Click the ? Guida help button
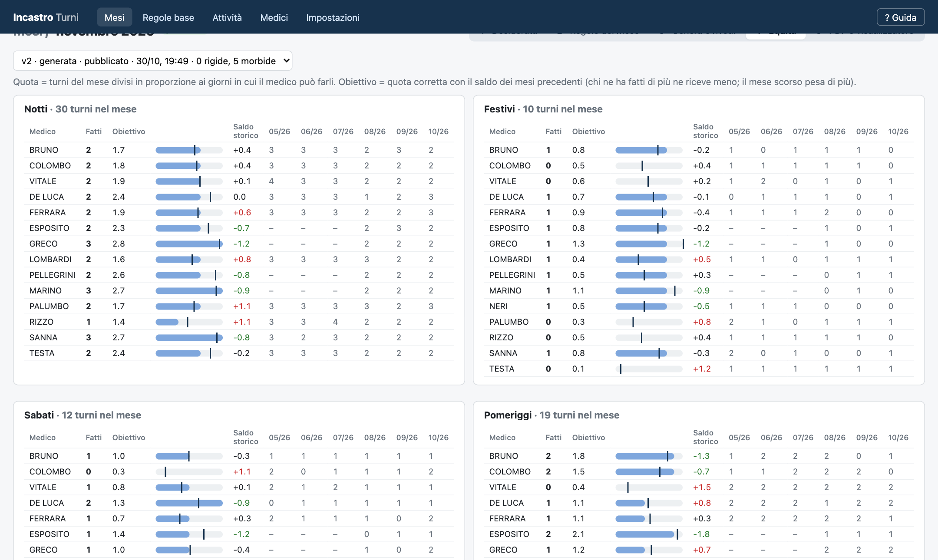Viewport: 938px width, 560px height. point(900,17)
